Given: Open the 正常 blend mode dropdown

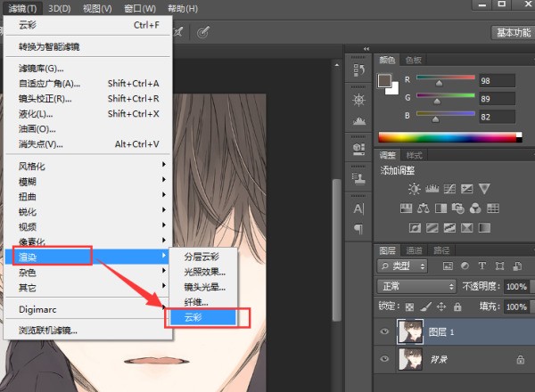Looking at the screenshot, I should click(x=417, y=287).
